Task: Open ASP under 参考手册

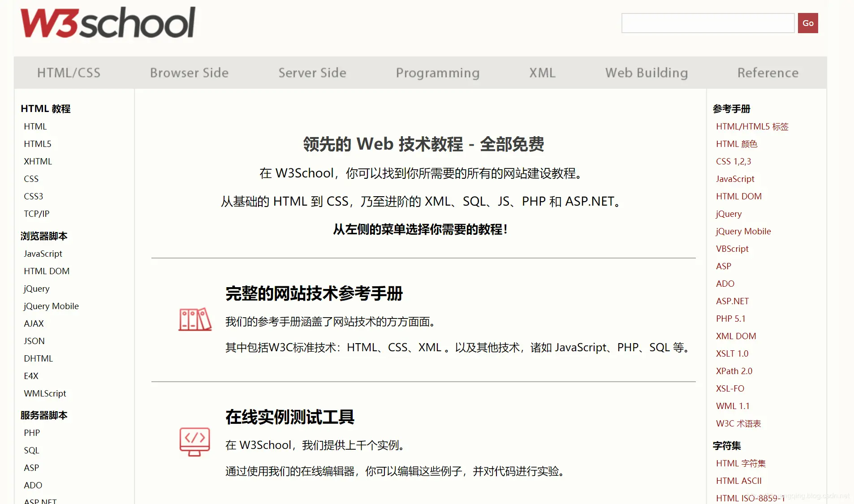Action: coord(724,266)
